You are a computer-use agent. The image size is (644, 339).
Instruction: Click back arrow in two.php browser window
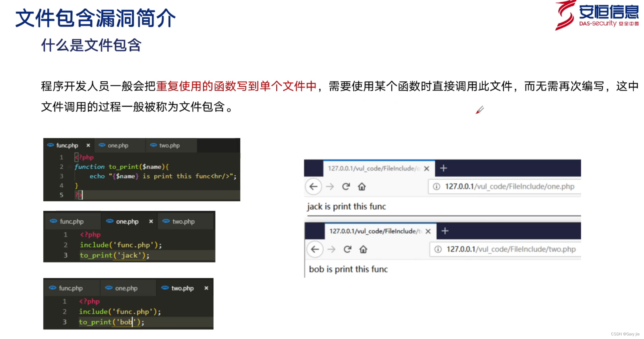click(315, 249)
